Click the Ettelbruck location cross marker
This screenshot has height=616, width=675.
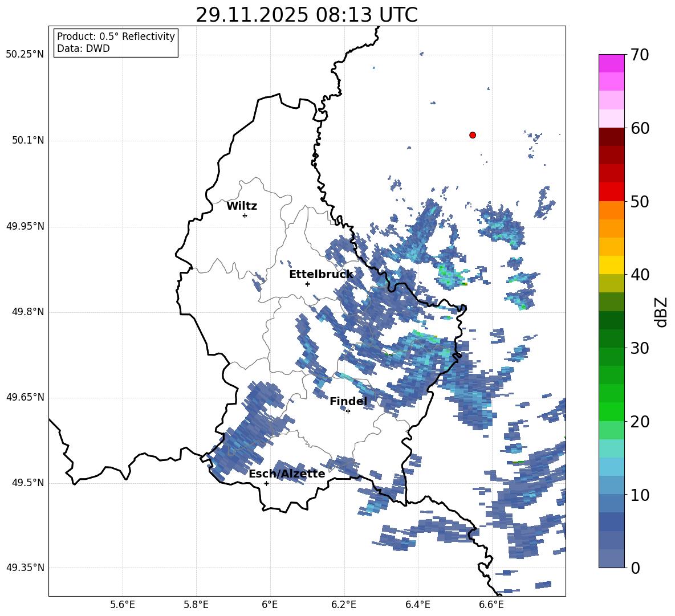click(307, 284)
